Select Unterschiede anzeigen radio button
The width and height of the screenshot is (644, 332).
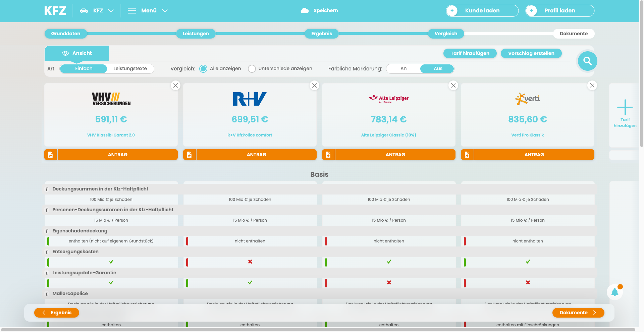[252, 69]
